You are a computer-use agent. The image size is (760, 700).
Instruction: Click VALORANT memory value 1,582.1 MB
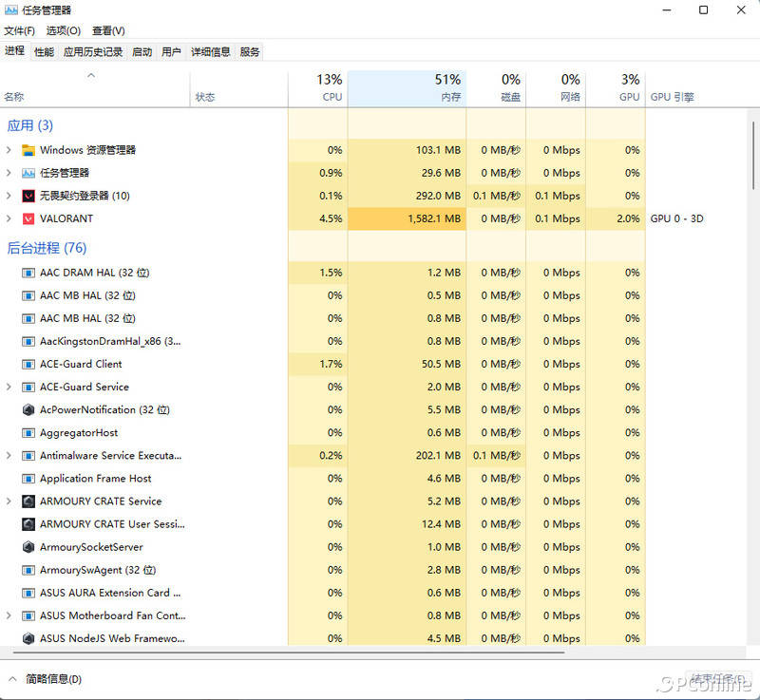(x=434, y=219)
